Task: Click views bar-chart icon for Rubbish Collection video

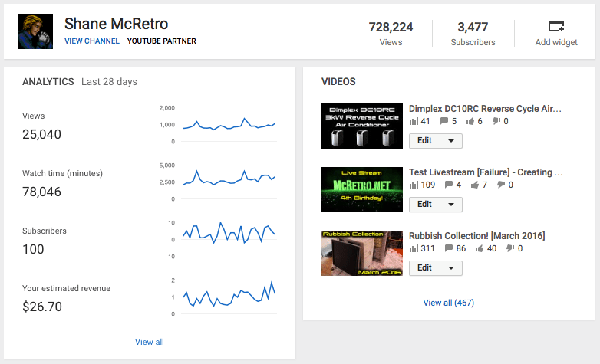Action: coord(414,248)
